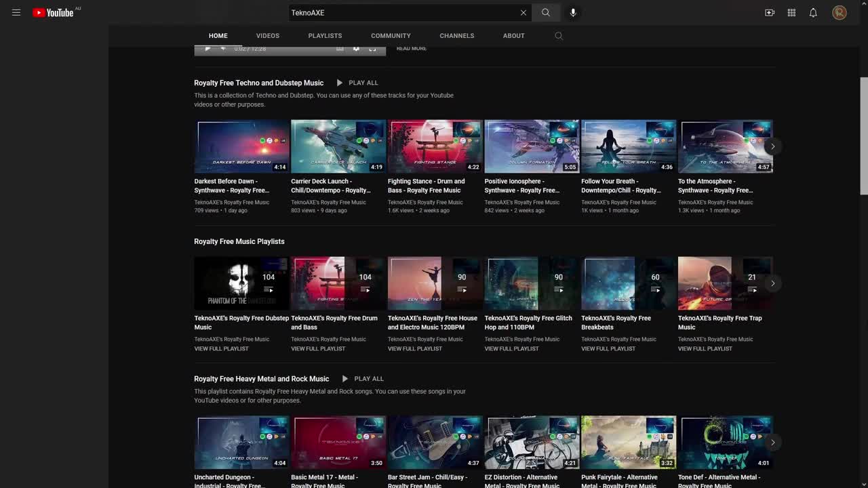Open Dubstep playlist thumbnail with 104 videos

[241, 283]
